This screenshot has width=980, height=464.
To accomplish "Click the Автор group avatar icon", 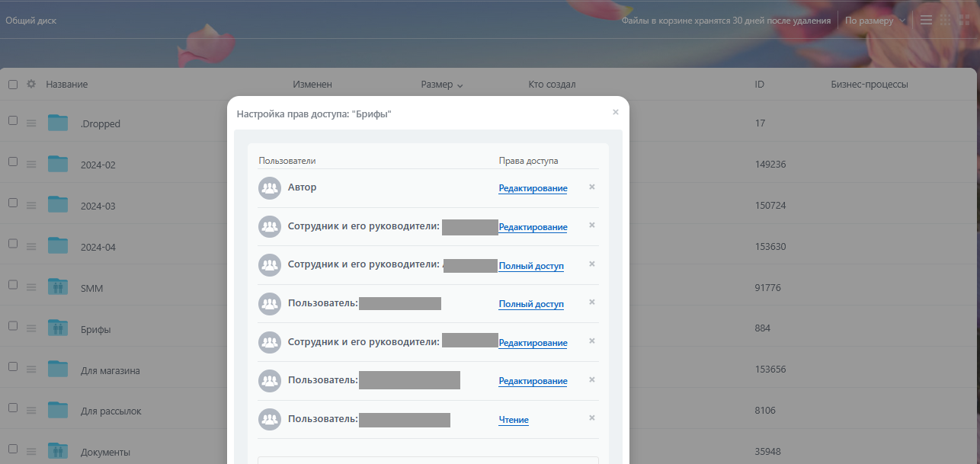I will pyautogui.click(x=270, y=188).
